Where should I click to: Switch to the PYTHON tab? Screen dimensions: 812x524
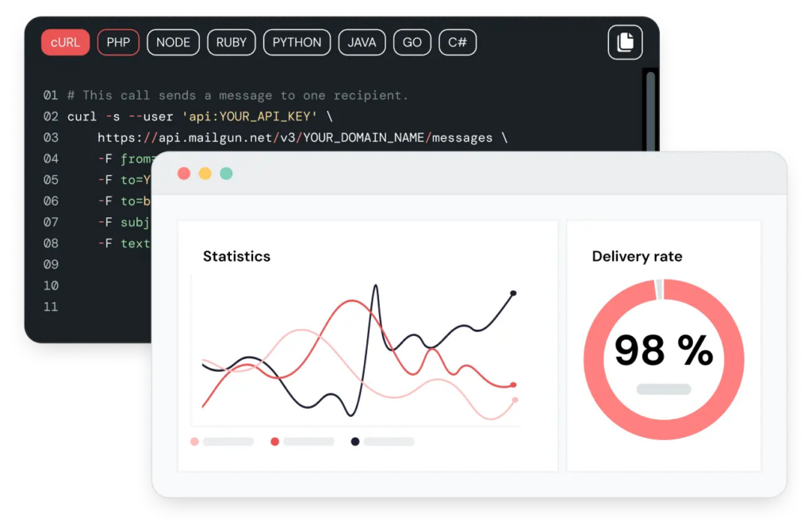[297, 42]
